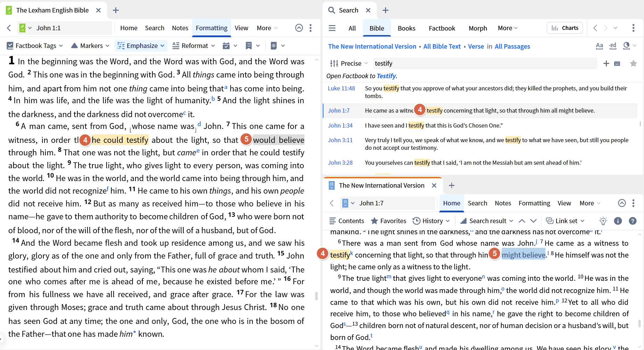The height and width of the screenshot is (350, 644).
Task: Go to previous search in Search panel
Action: pos(595,28)
